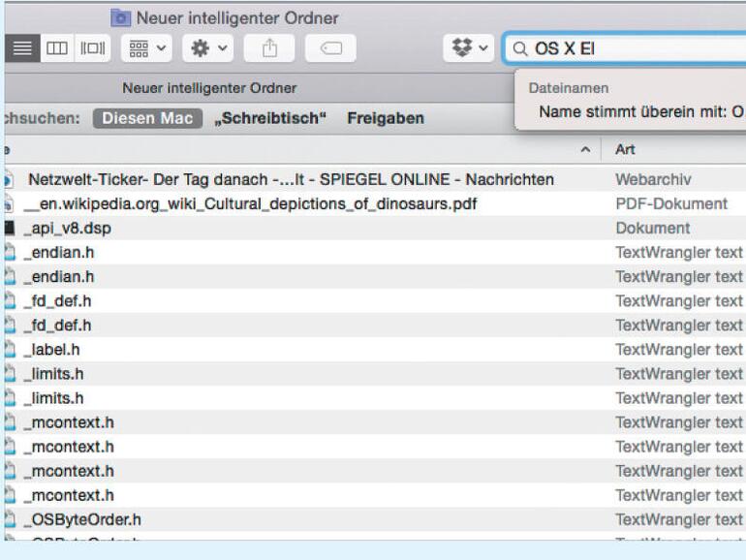This screenshot has width=746, height=560.
Task: Open the Dropbox toolbar menu
Action: (469, 48)
